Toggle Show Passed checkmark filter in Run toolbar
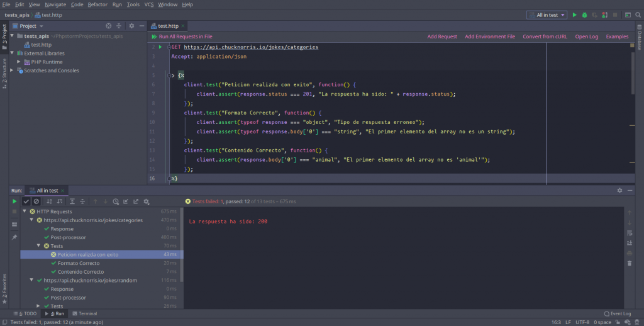 (x=26, y=201)
